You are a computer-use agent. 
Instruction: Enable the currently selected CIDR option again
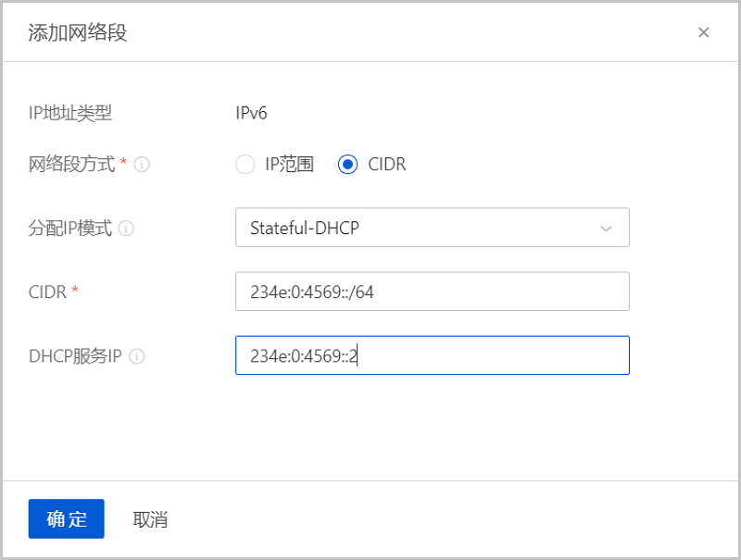(x=347, y=165)
